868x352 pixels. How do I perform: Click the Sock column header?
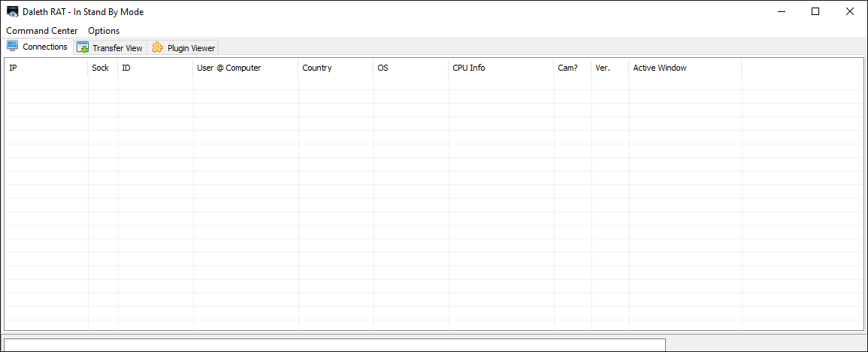coord(103,68)
